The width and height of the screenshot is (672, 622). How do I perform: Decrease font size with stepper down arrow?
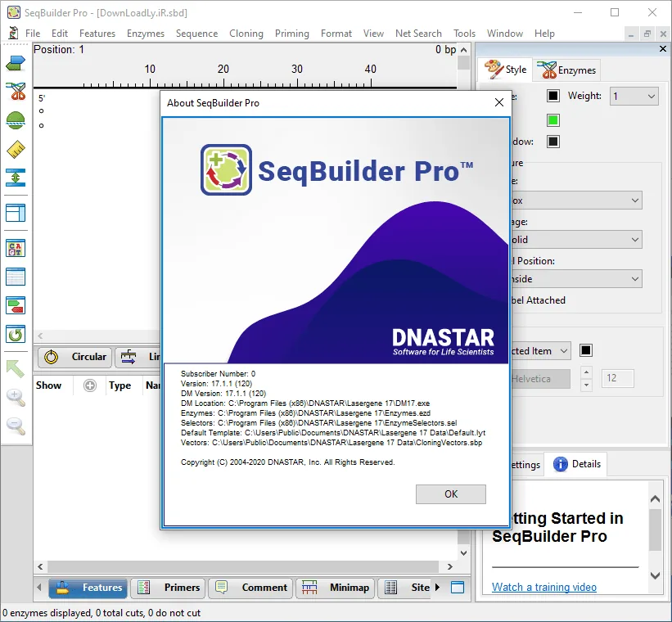(586, 385)
